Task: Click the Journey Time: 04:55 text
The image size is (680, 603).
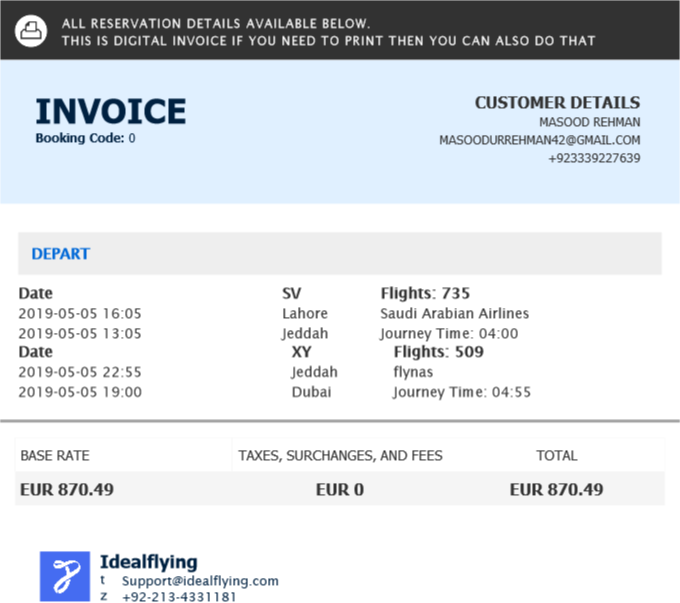Action: (x=461, y=392)
